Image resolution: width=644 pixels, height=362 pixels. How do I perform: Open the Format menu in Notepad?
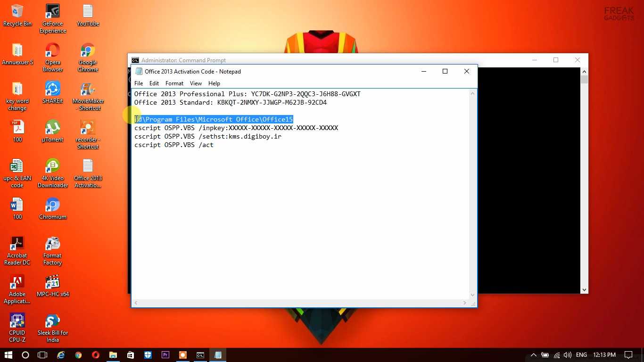[174, 83]
